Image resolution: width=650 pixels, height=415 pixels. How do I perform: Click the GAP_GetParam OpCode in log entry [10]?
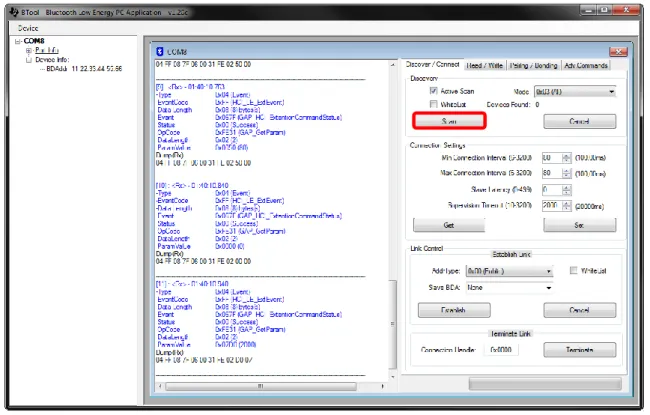pos(250,231)
